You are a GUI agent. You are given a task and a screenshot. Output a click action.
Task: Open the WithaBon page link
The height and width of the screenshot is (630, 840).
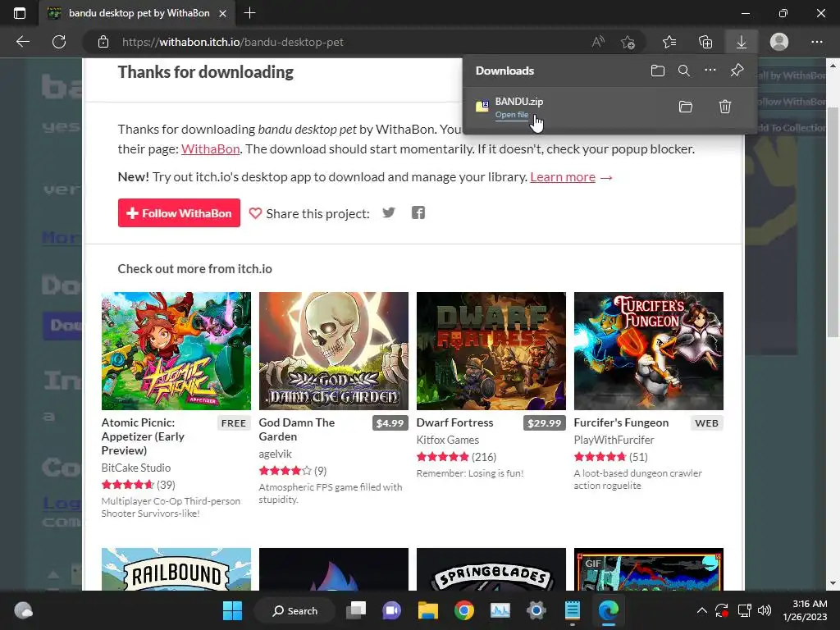211,149
